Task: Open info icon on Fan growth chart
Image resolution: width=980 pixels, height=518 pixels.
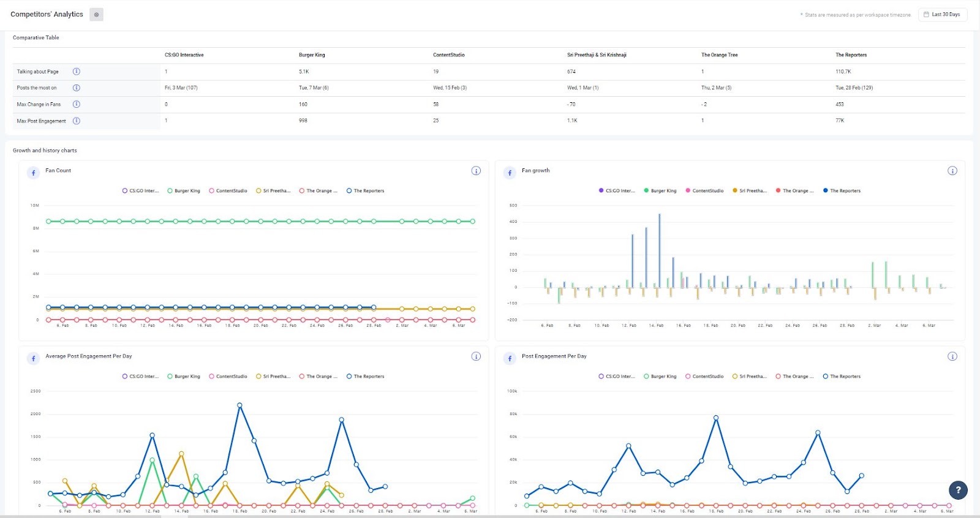Action: 952,171
